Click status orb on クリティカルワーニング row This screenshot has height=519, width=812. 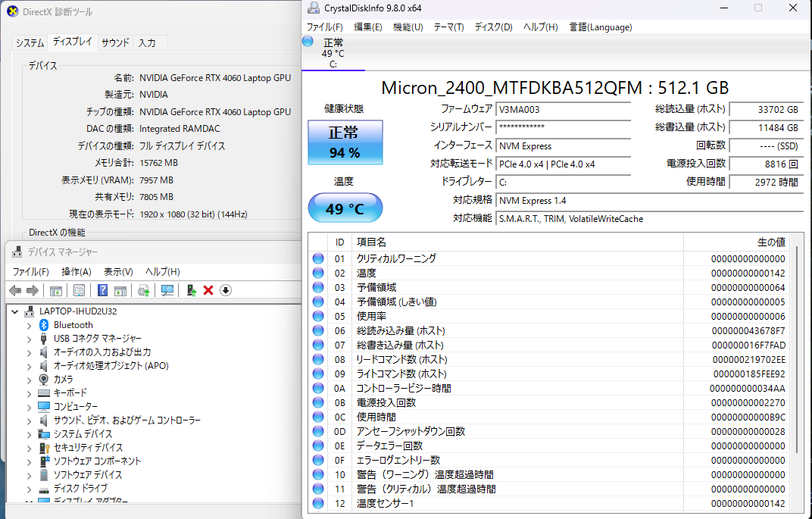318,258
